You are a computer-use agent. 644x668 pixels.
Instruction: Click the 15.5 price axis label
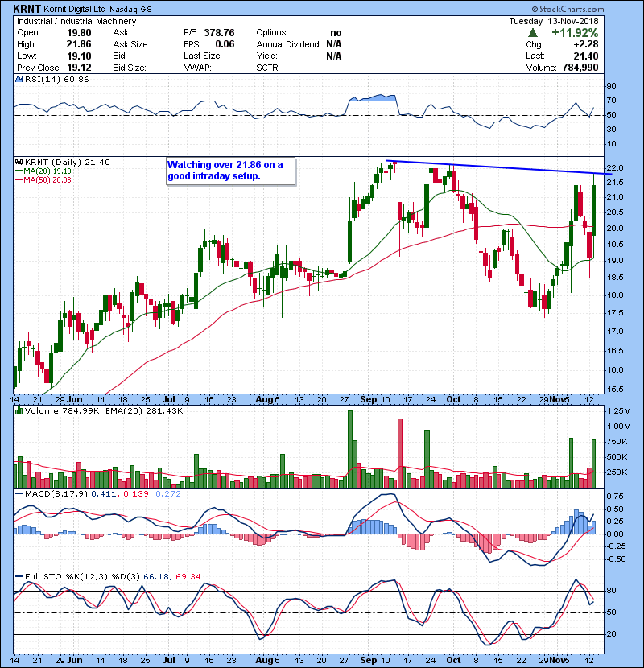point(616,389)
